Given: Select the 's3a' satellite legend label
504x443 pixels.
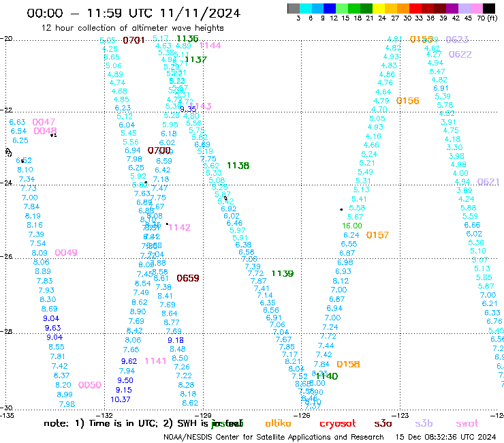Looking at the screenshot, I should [383, 424].
